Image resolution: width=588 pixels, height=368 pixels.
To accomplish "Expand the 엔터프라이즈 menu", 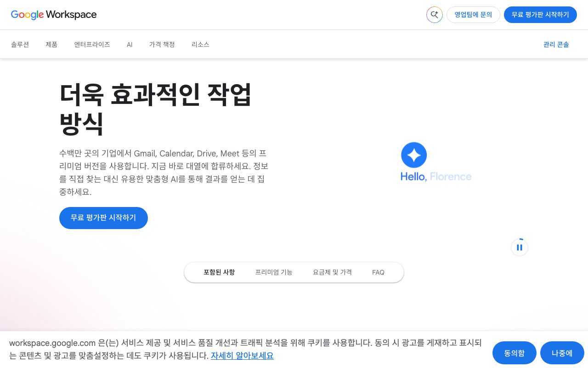I will (x=92, y=45).
